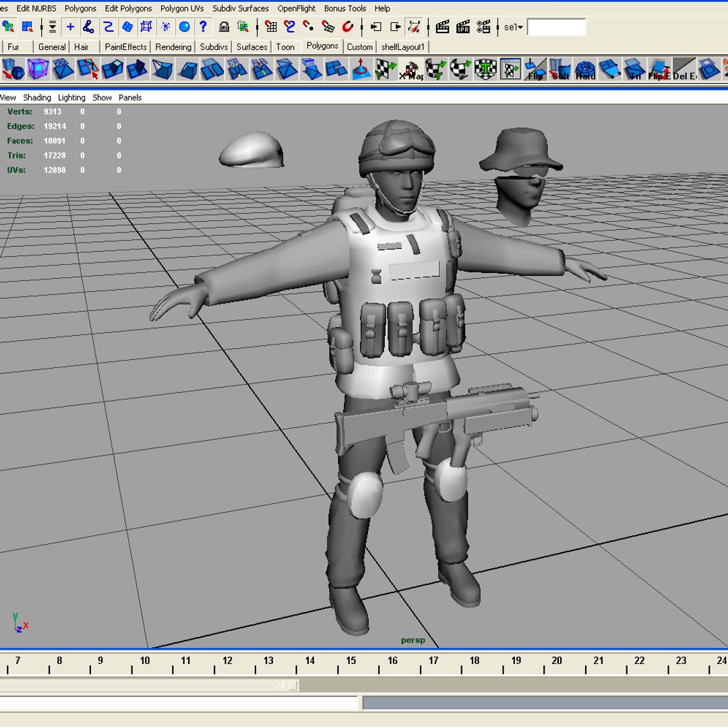Select the Split Polygon tool shelf icon

click(x=88, y=69)
